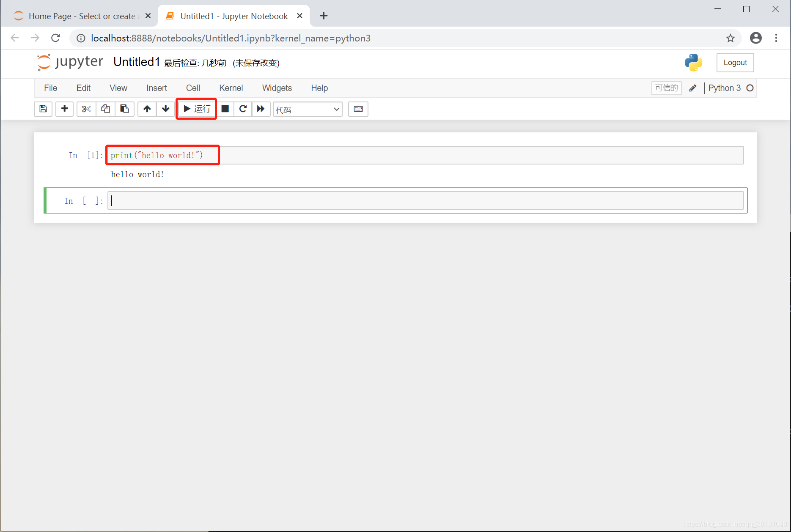The height and width of the screenshot is (532, 791).
Task: Click the address bar URL
Action: tap(231, 38)
